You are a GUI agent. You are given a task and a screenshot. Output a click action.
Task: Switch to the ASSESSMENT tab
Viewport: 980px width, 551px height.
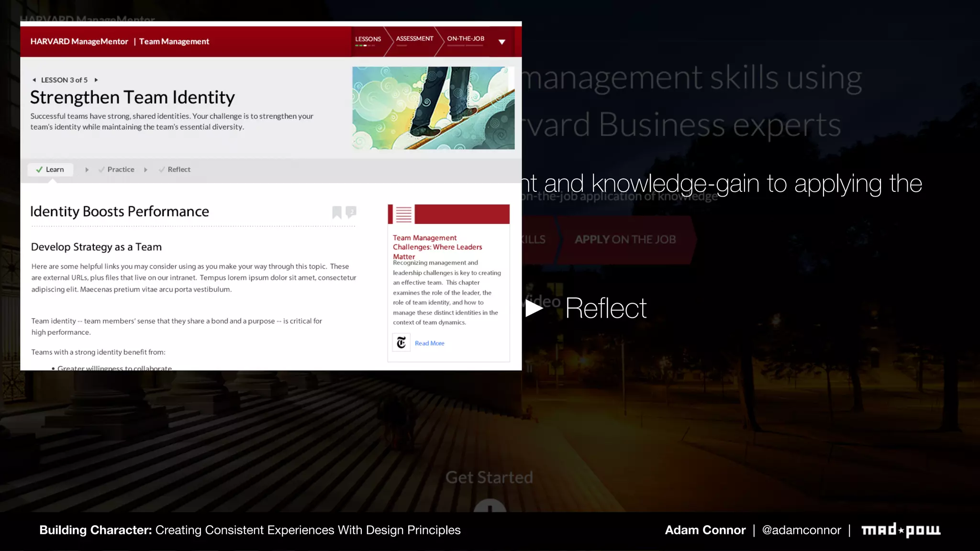(x=414, y=39)
